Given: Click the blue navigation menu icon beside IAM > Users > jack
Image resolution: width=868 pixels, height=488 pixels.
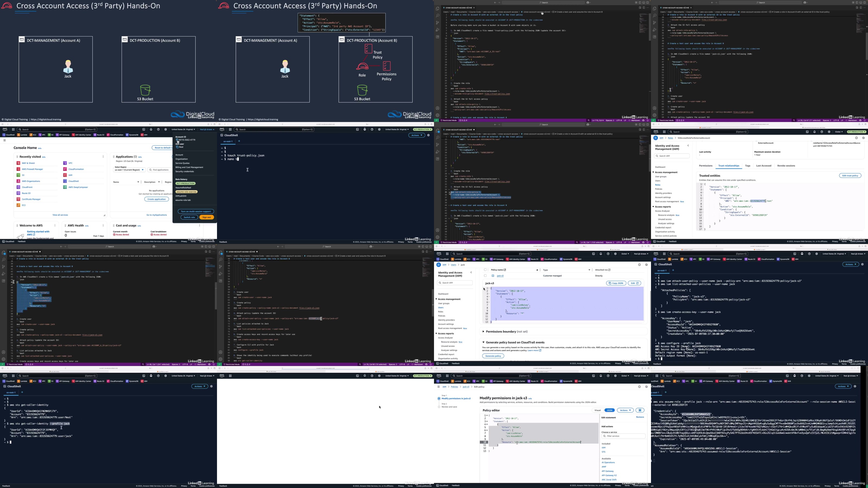Looking at the screenshot, I should tap(438, 265).
